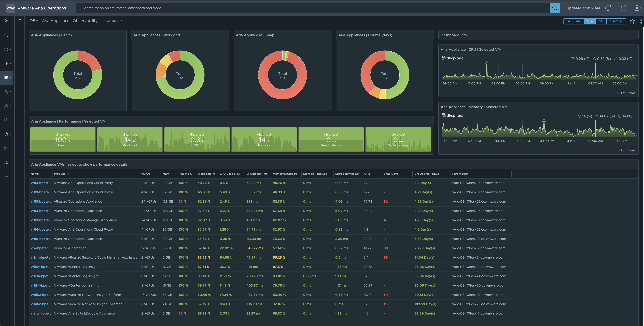The height and width of the screenshot is (326, 644).
Task: Switch to the CUSTOM time range tab
Action: [x=616, y=21]
